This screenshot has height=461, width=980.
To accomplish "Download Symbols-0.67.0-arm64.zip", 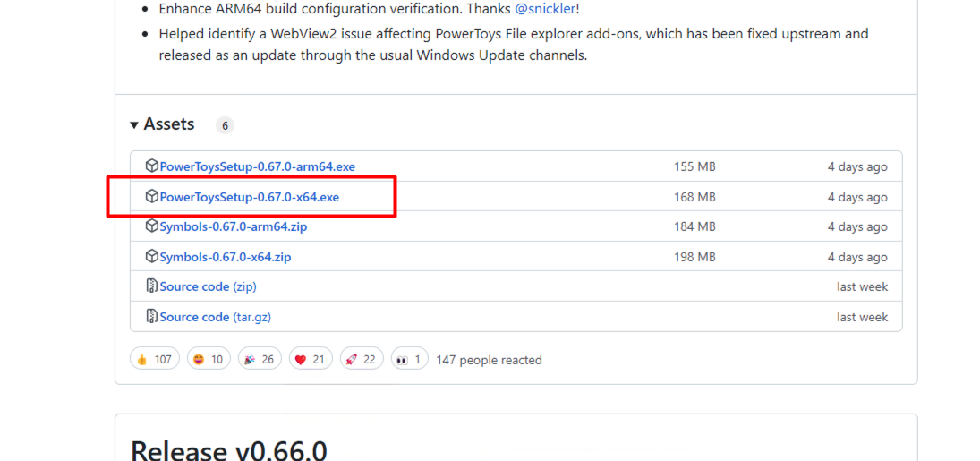I will coord(233,226).
